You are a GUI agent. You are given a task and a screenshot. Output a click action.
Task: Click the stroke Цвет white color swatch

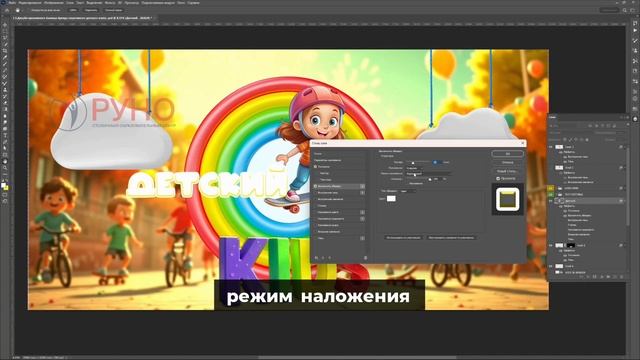click(391, 198)
